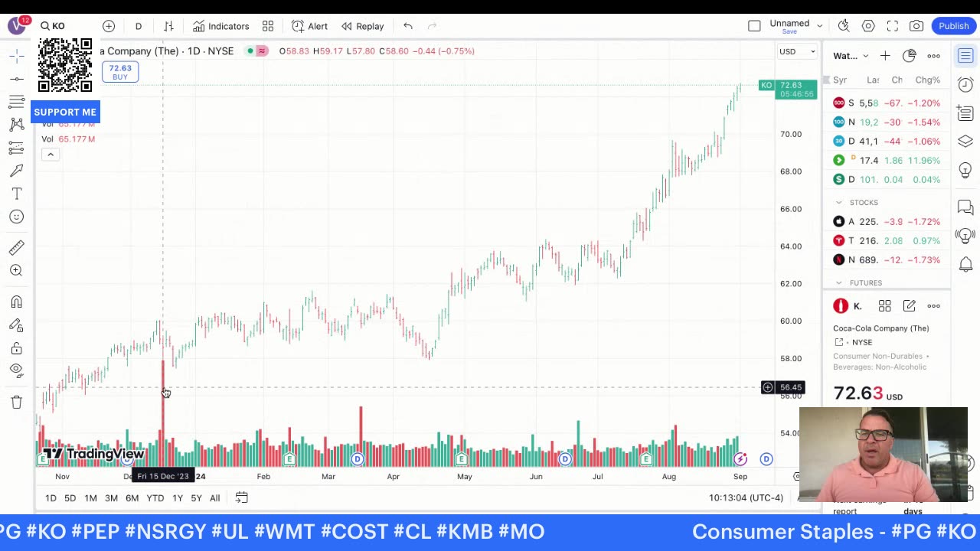980x551 pixels.
Task: Toggle the pink data mode indicator
Action: 262,51
